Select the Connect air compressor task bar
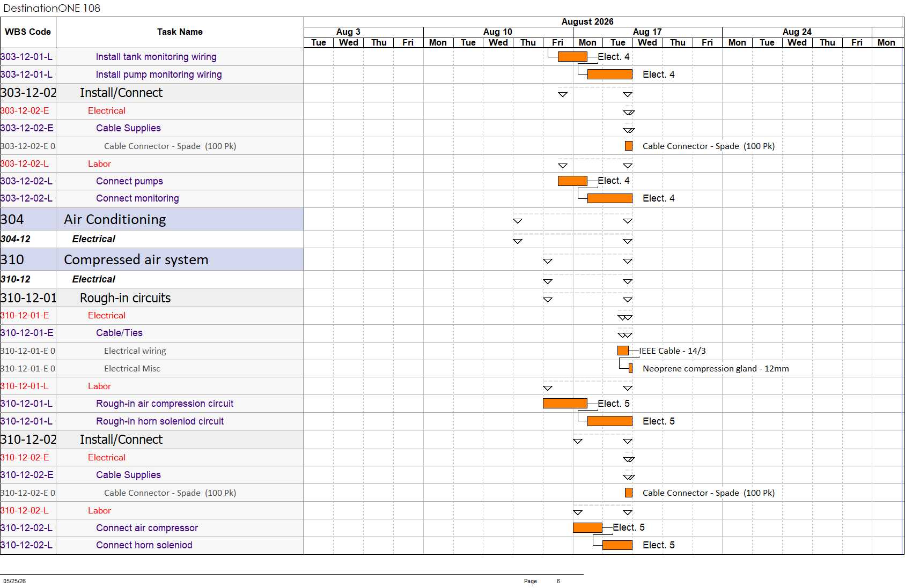This screenshot has height=588, width=905. [x=587, y=528]
